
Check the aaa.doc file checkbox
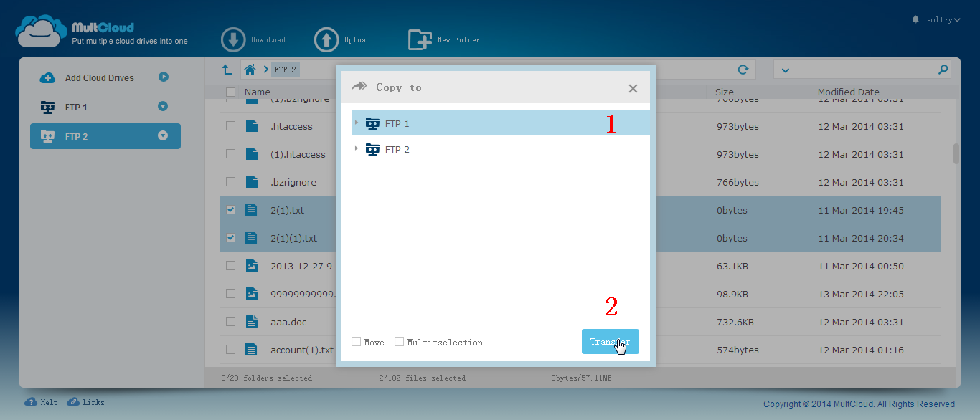230,321
